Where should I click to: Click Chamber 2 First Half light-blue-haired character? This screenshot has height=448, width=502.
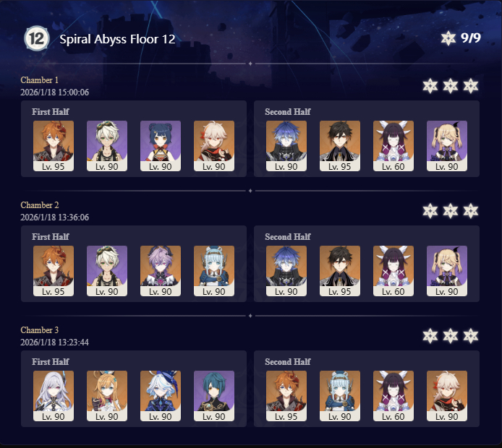click(x=214, y=271)
